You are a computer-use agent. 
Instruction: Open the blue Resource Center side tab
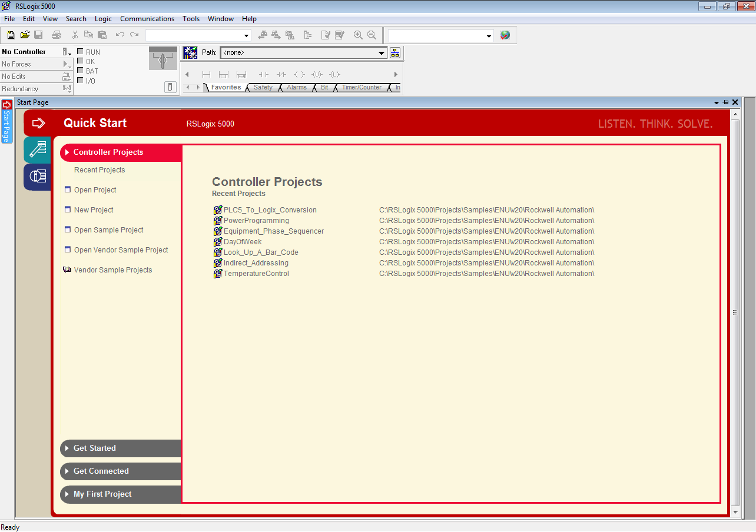(x=38, y=177)
